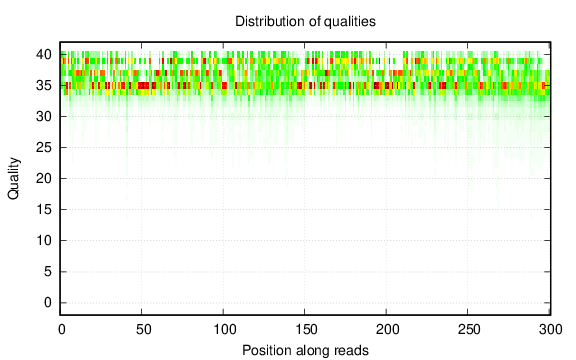576x360 pixels.
Task: Click x-axis tick label 250
Action: 469,330
